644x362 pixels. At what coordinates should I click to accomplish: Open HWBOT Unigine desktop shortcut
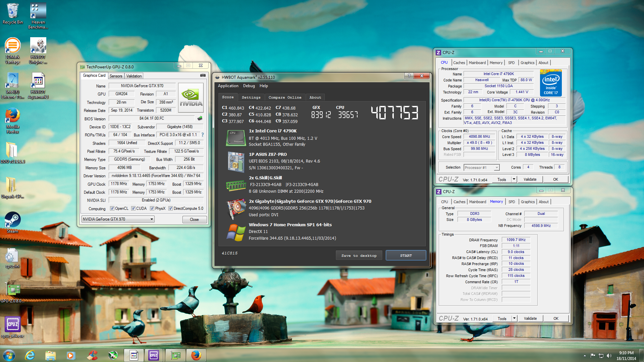coord(38,51)
